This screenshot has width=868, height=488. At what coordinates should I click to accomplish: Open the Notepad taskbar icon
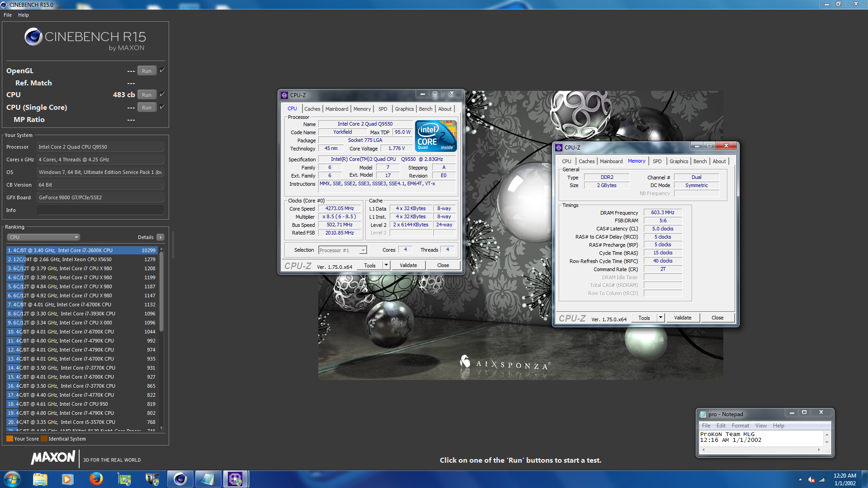pyautogui.click(x=208, y=479)
